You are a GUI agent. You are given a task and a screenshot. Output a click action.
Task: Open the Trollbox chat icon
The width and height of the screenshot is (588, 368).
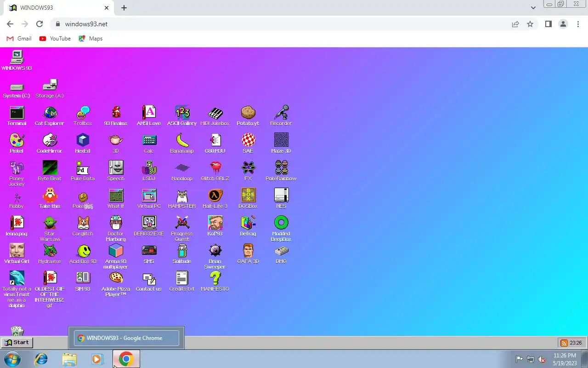pos(83,113)
